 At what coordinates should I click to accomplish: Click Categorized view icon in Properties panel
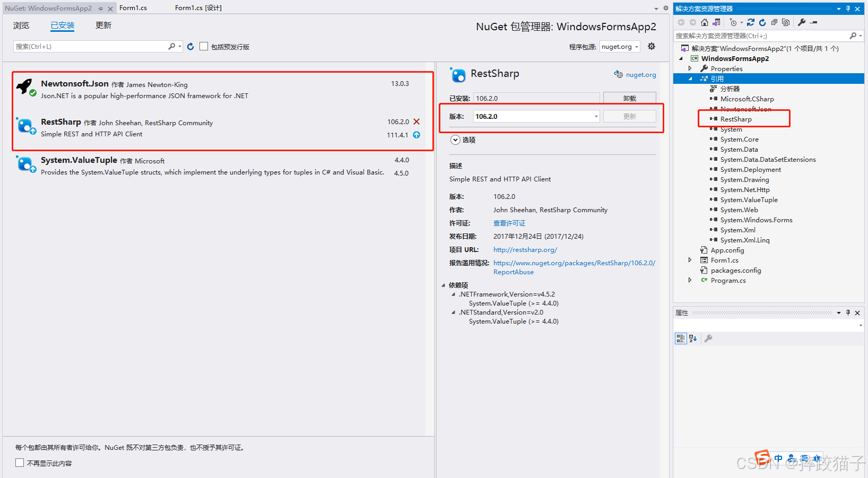click(x=681, y=338)
